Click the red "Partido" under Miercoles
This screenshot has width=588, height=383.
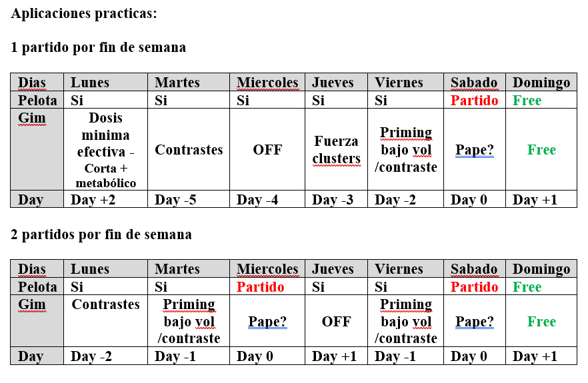pyautogui.click(x=261, y=287)
